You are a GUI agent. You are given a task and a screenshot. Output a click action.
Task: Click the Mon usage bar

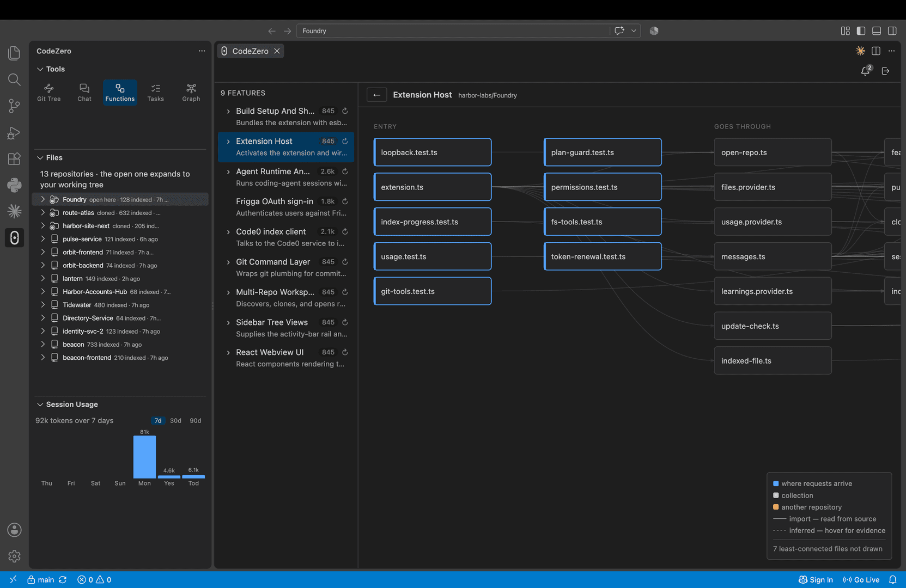[144, 457]
